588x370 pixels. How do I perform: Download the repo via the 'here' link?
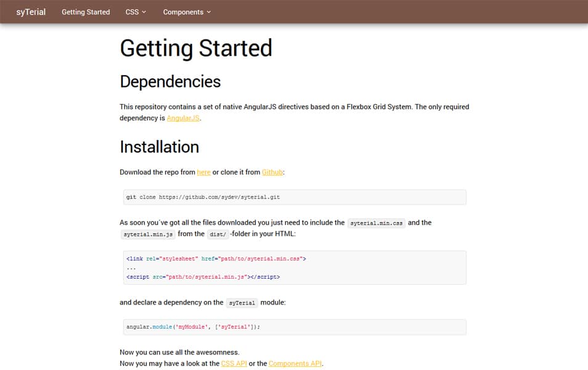(x=203, y=172)
